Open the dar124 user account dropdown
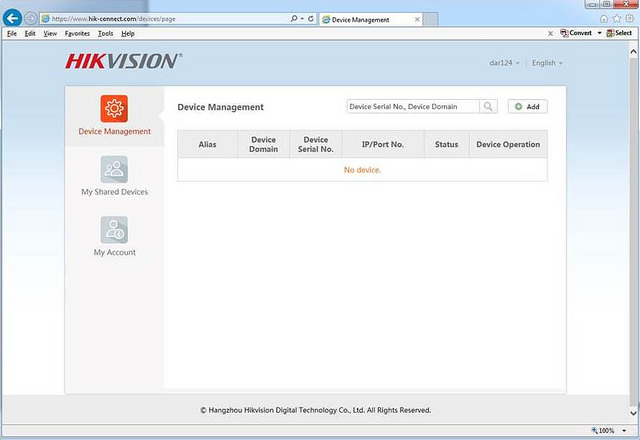 (x=504, y=63)
